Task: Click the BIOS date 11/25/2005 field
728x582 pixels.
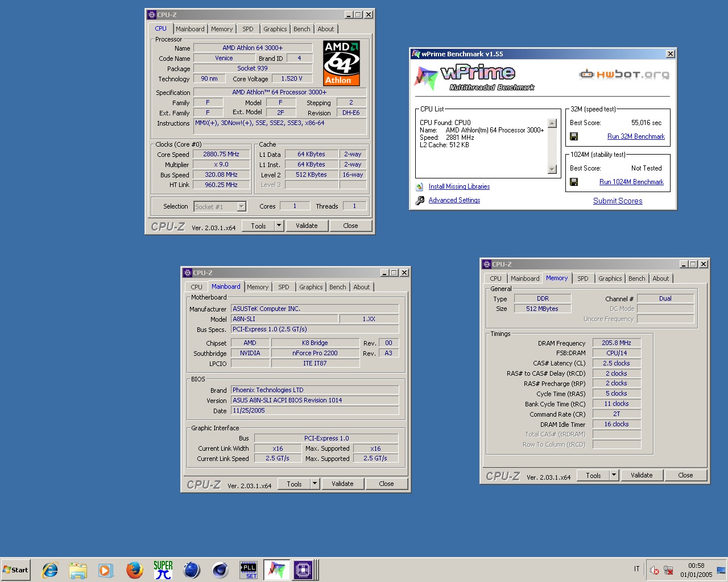Action: click(x=315, y=410)
